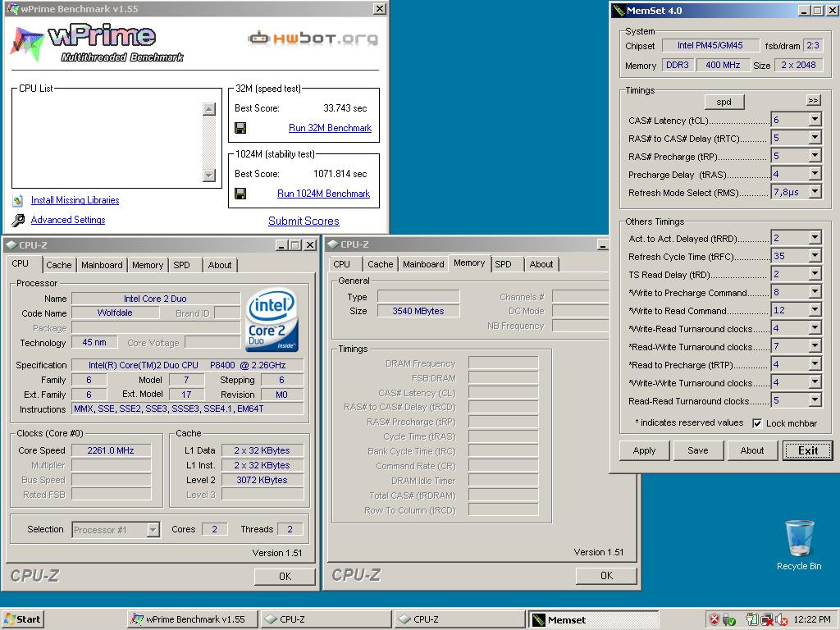The image size is (840, 630).
Task: Open the TS Read Delay (tRD) dropdown
Action: [815, 274]
